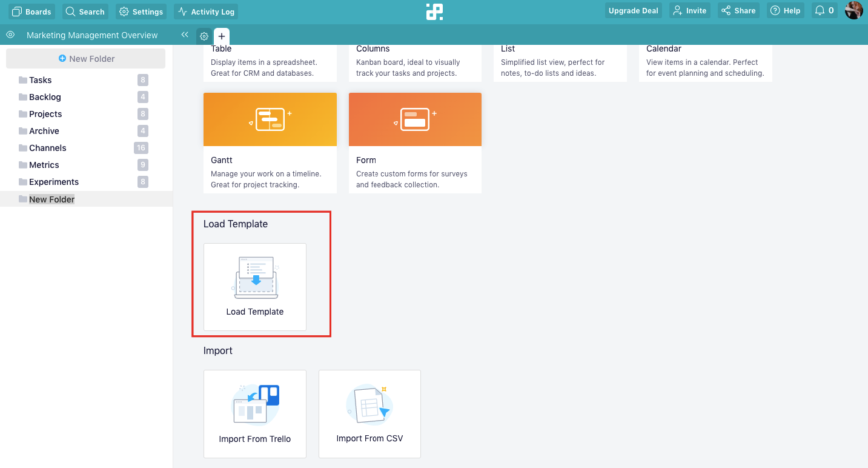Image resolution: width=868 pixels, height=468 pixels.
Task: Click the Trello import illustration icon
Action: point(256,404)
